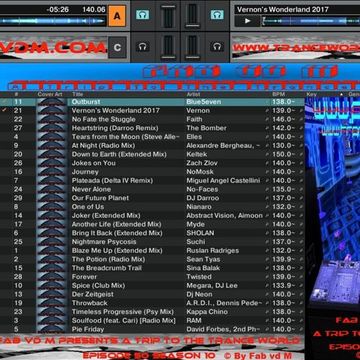Click play on Vernon's Wonderland 2017 deck
Viewport: 360px width, 360px height.
(247, 21)
